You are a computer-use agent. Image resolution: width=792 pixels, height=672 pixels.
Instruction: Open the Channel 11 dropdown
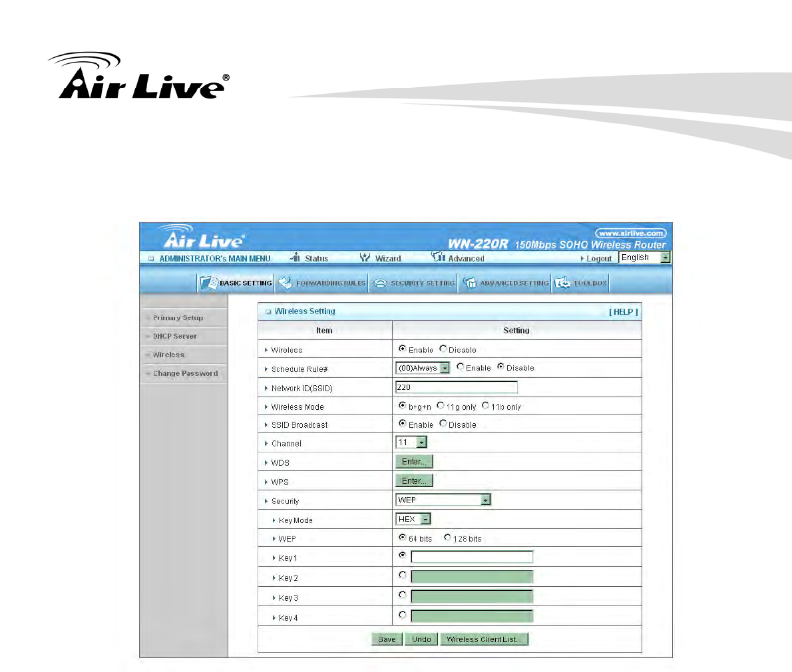click(411, 442)
